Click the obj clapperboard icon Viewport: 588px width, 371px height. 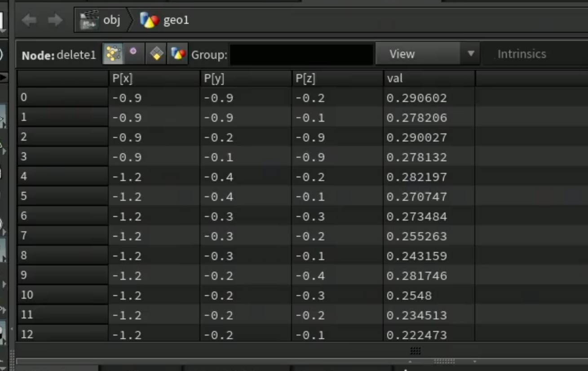click(89, 20)
